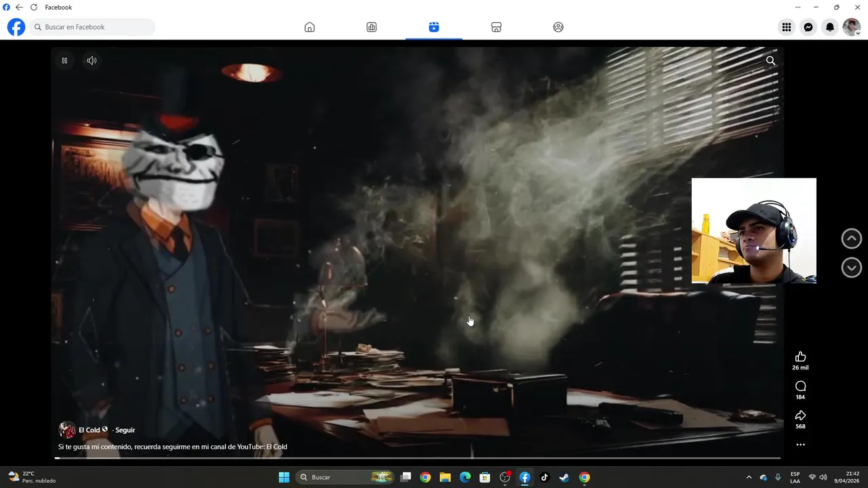Open Microsoft Store from the taskbar
Image resolution: width=868 pixels, height=488 pixels.
485,477
